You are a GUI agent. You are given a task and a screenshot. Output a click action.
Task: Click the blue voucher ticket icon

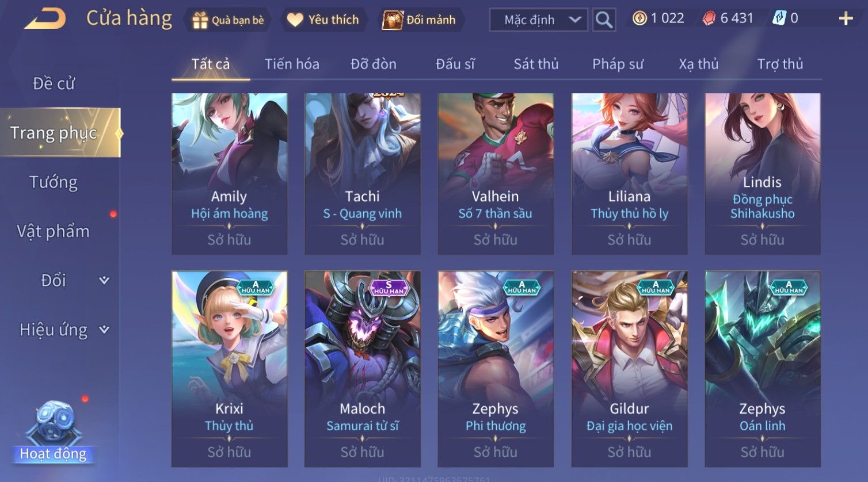(779, 18)
